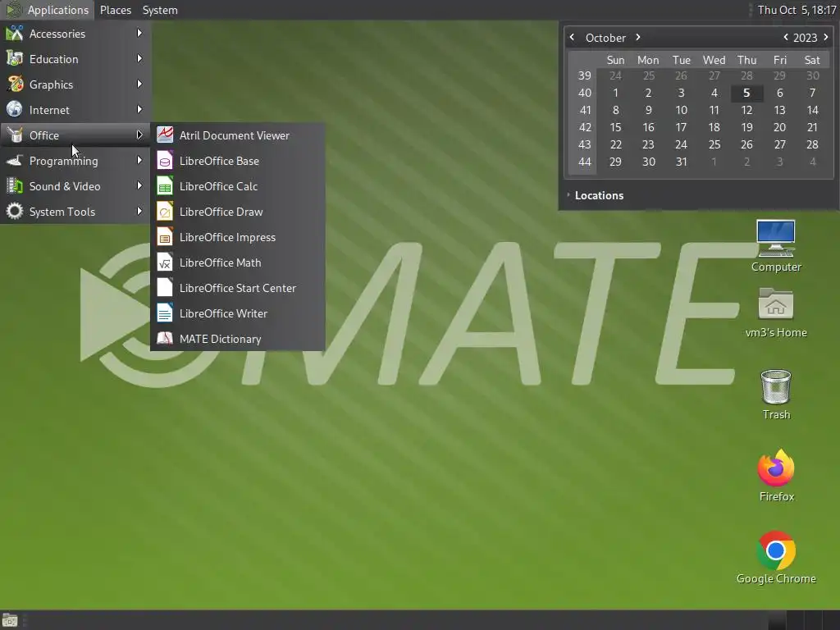Go to previous month in calendar

(x=572, y=37)
